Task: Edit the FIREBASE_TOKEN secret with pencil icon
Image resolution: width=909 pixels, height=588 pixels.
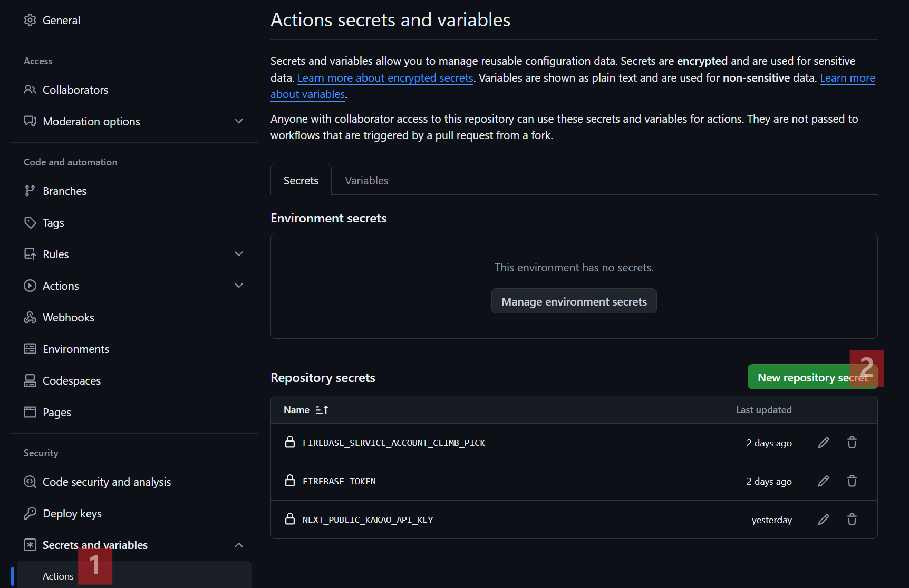Action: coord(824,481)
